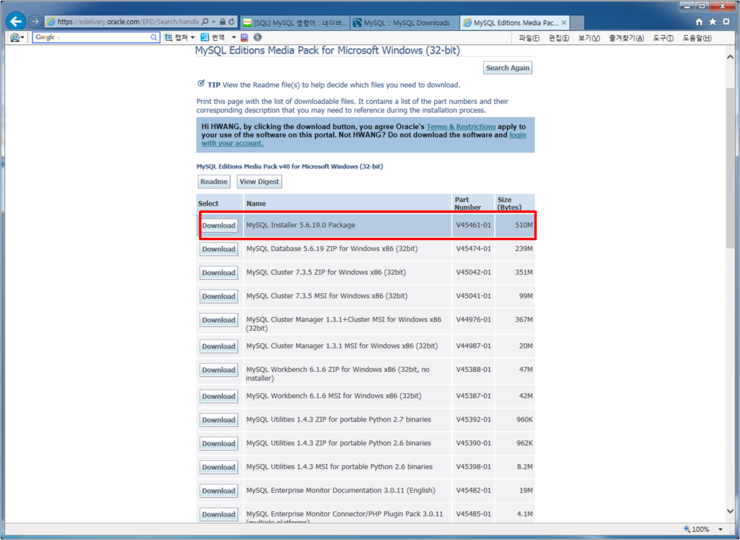Click the search magnifier in address bar
The width and height of the screenshot is (740, 540).
tap(205, 22)
